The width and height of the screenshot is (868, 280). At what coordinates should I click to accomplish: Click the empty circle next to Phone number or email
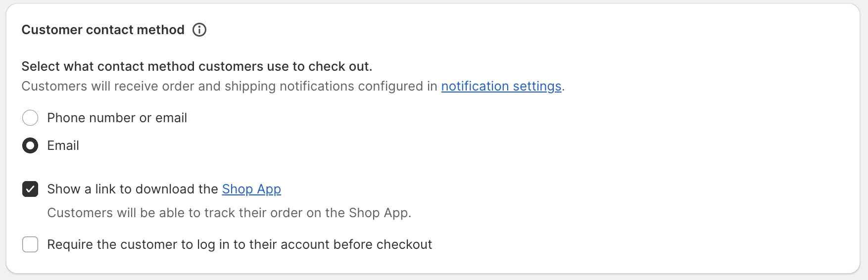(30, 118)
